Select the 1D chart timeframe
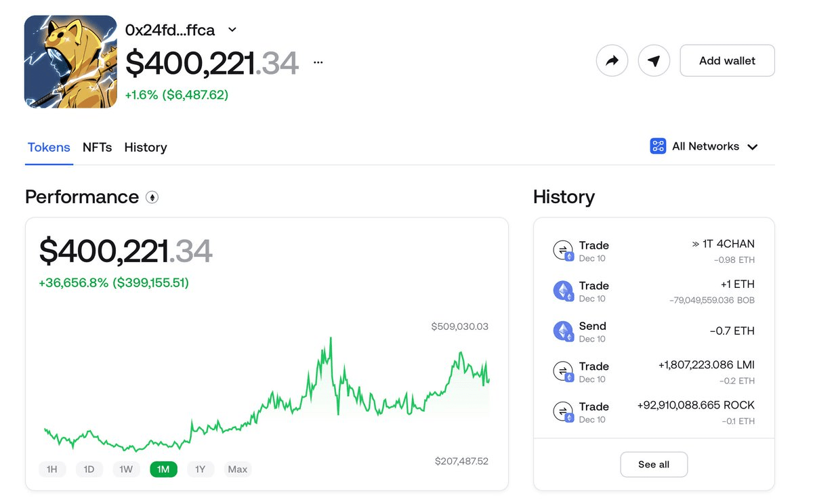 89,469
